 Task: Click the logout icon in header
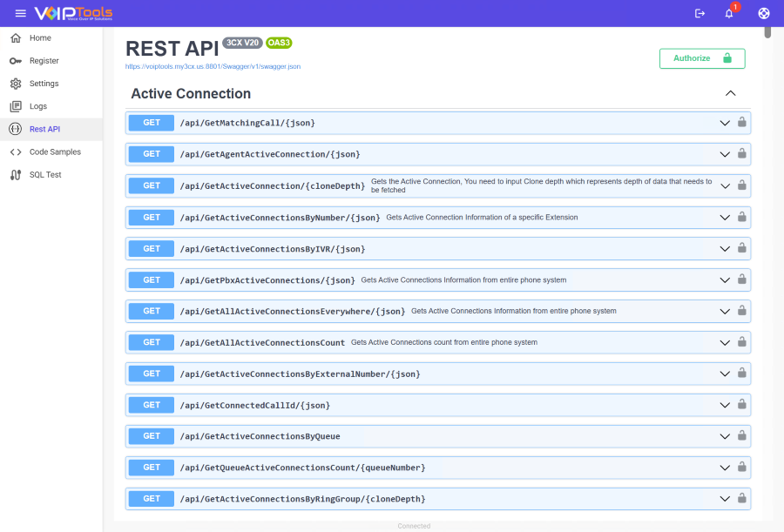[x=700, y=13]
